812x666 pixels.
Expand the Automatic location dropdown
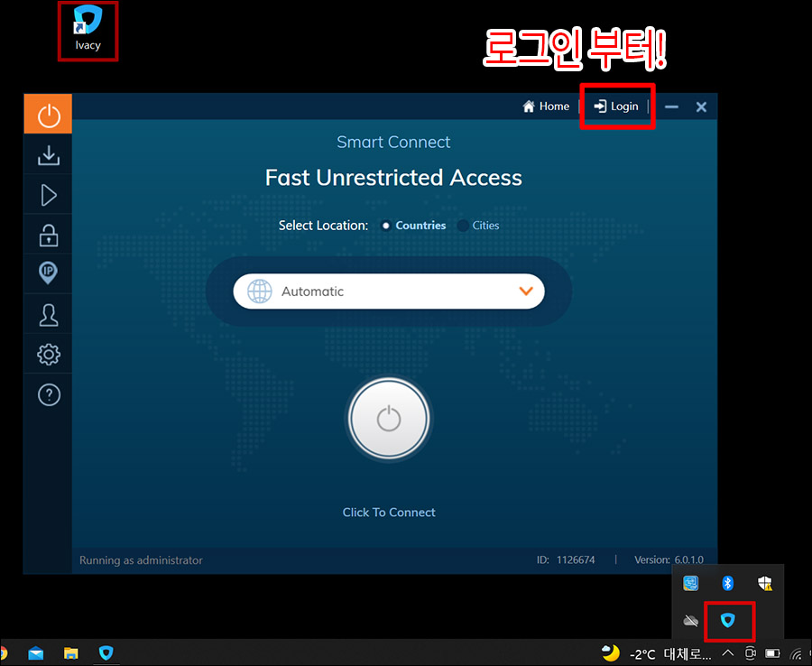tap(389, 291)
